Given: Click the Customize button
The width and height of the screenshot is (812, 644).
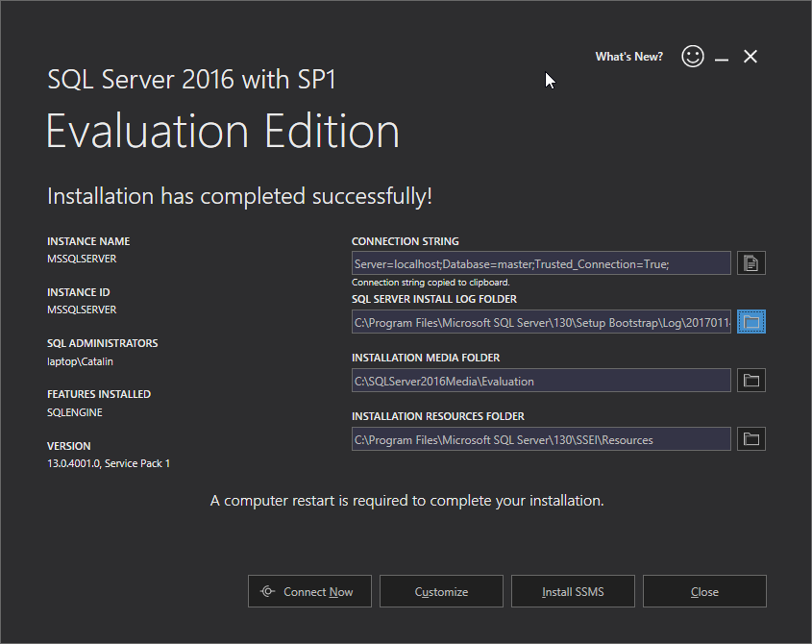Looking at the screenshot, I should (x=441, y=591).
